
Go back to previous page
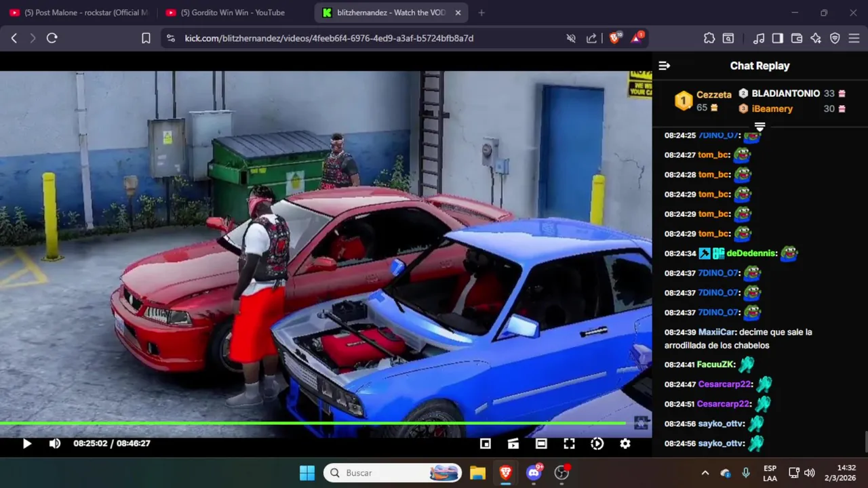point(14,38)
